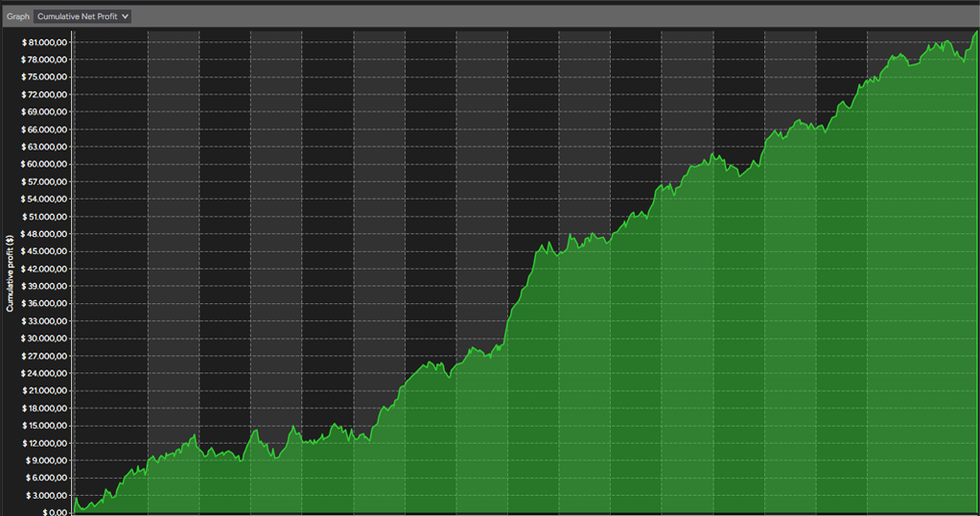Screen dimensions: 980x516
Task: Click the $ 60.000,00 y-axis label
Action: (44, 165)
